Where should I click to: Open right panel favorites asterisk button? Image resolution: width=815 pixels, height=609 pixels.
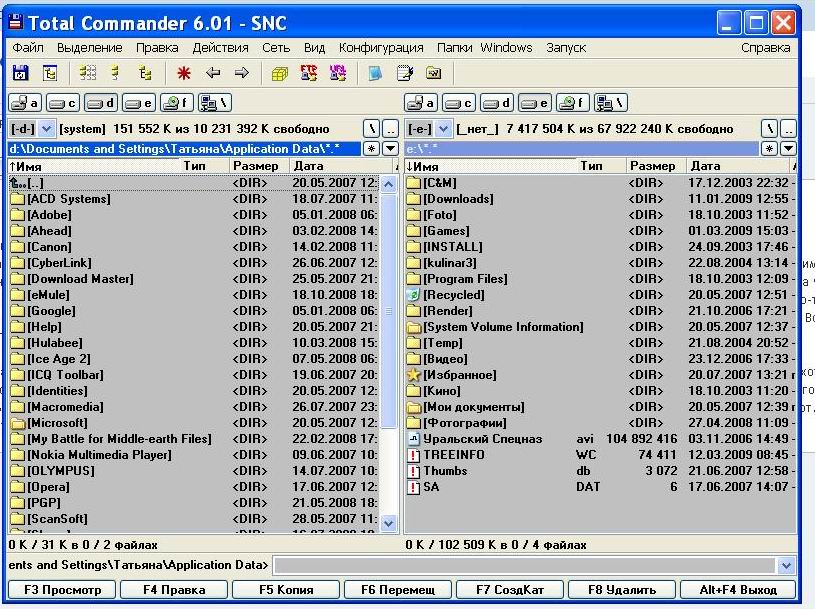click(x=769, y=149)
